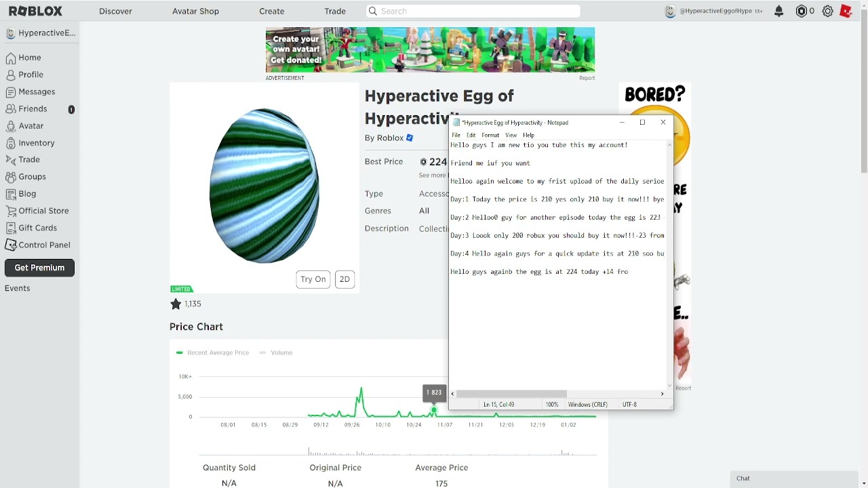Maximize the Notepad window

tap(642, 123)
